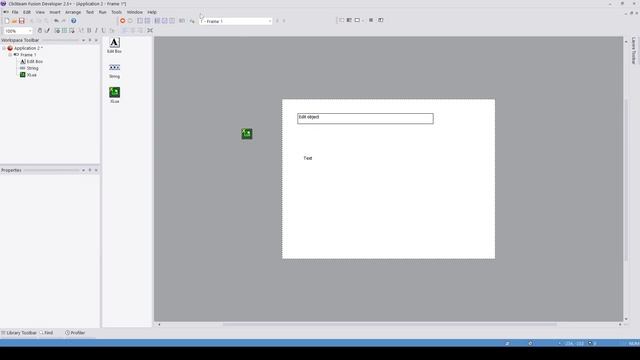Switch to the Find tab

[46, 333]
